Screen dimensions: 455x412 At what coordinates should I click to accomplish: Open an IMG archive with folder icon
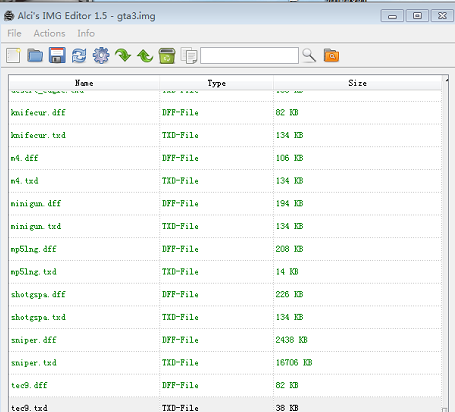[x=35, y=55]
